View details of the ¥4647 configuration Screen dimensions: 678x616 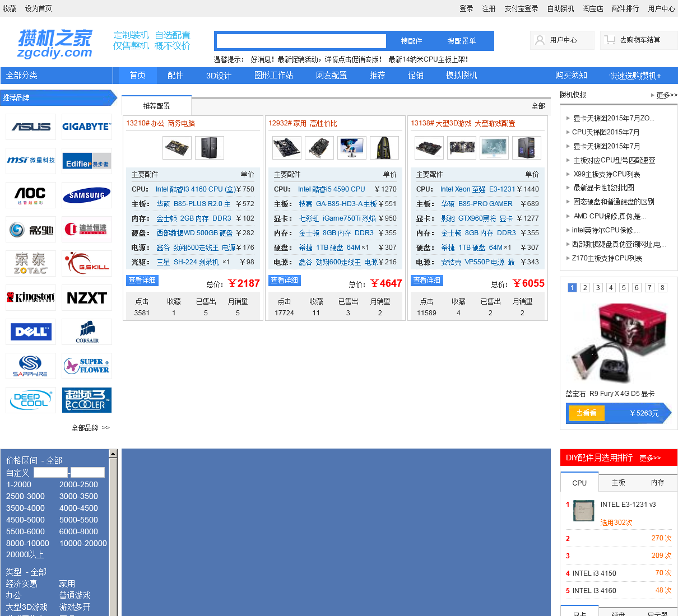tap(285, 280)
